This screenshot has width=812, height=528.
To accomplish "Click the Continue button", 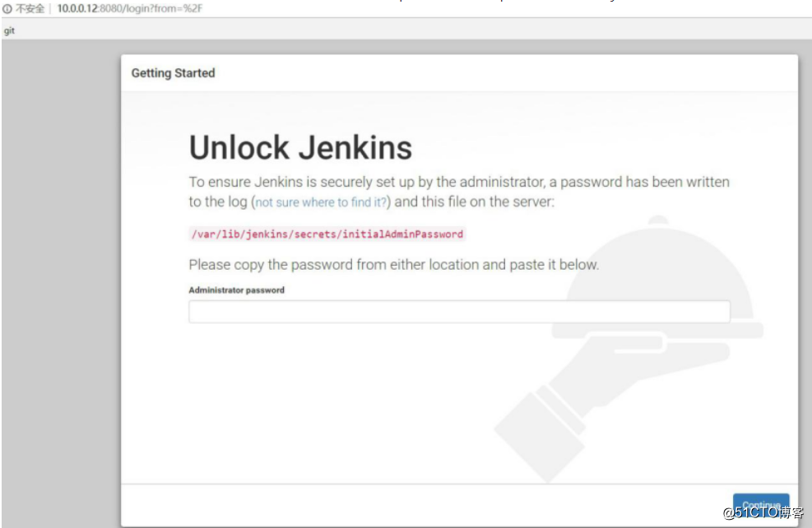I will pos(761,505).
